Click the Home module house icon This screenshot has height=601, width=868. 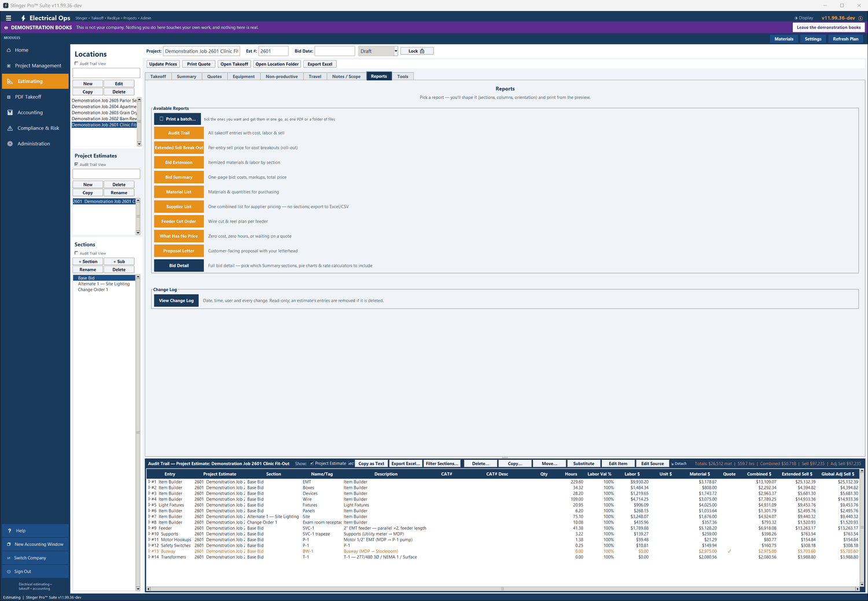tap(9, 50)
